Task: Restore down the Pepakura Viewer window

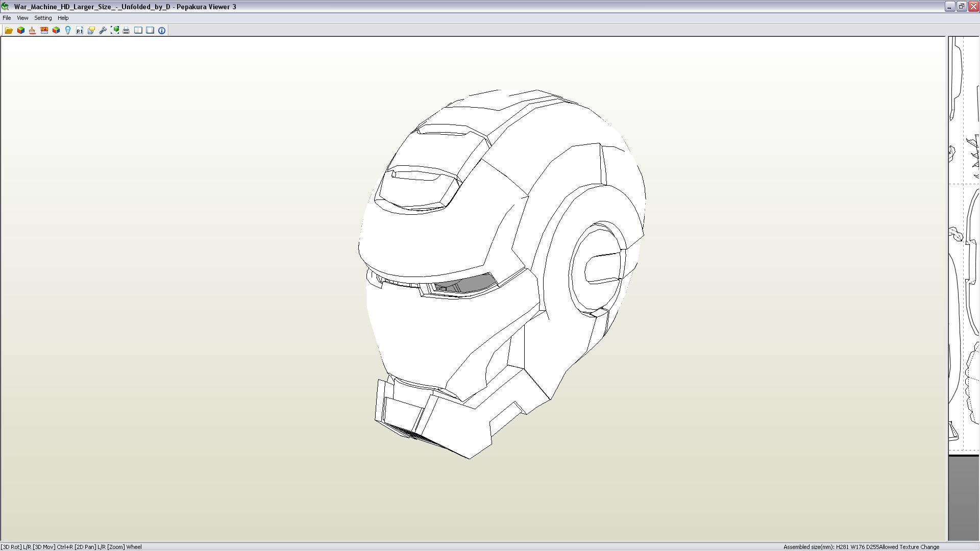Action: click(961, 7)
